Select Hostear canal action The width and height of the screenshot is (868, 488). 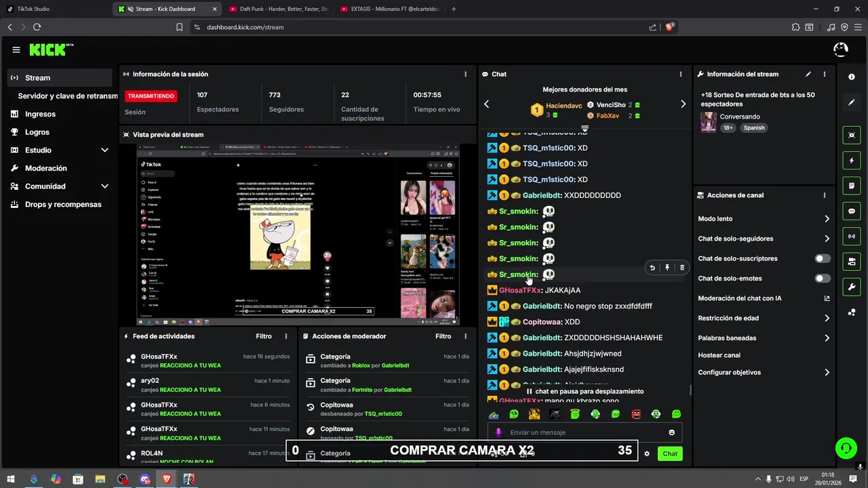pyautogui.click(x=719, y=355)
